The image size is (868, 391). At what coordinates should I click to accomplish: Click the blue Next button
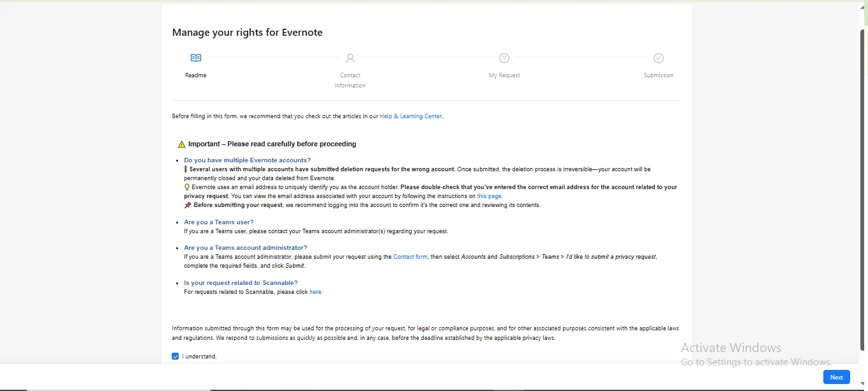point(836,377)
